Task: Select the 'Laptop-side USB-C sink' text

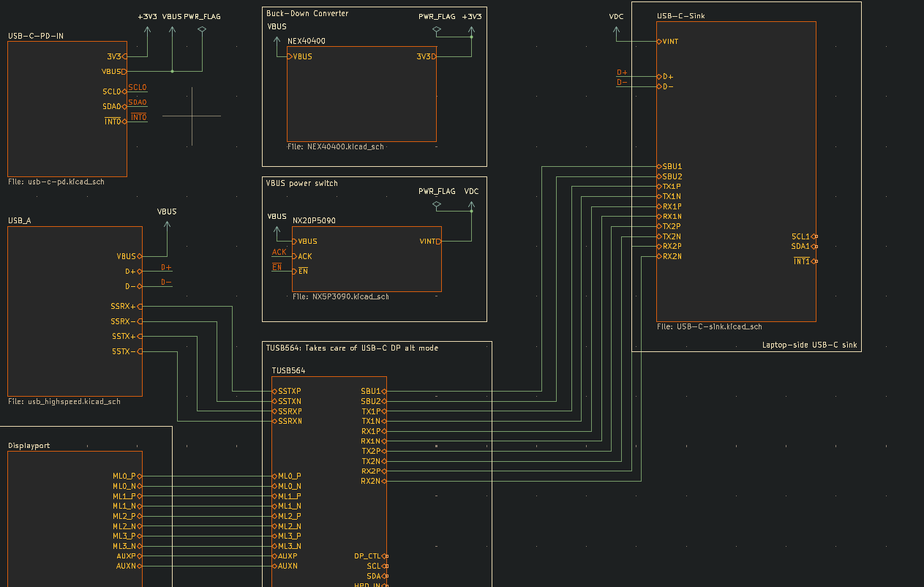Action: [809, 345]
